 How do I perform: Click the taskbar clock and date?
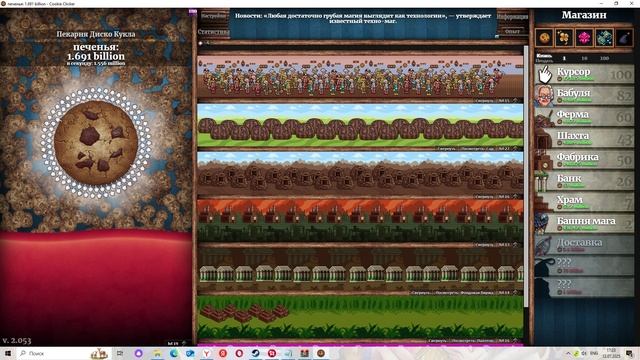(611, 353)
